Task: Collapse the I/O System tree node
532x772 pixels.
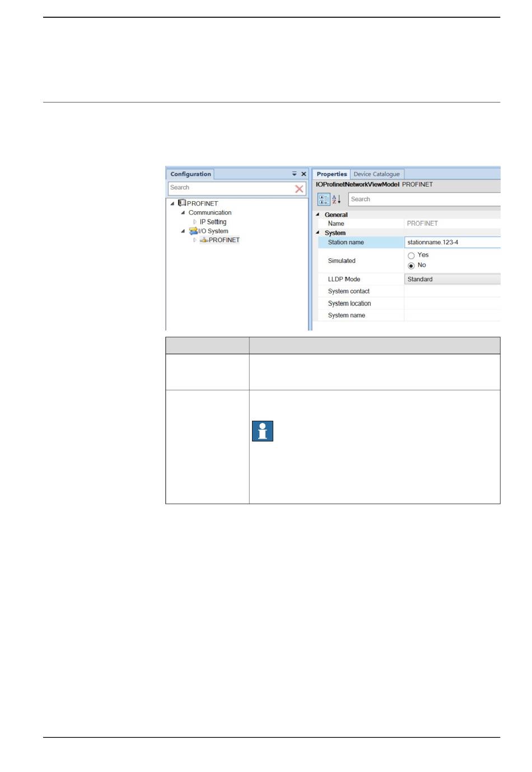Action: pyautogui.click(x=183, y=231)
